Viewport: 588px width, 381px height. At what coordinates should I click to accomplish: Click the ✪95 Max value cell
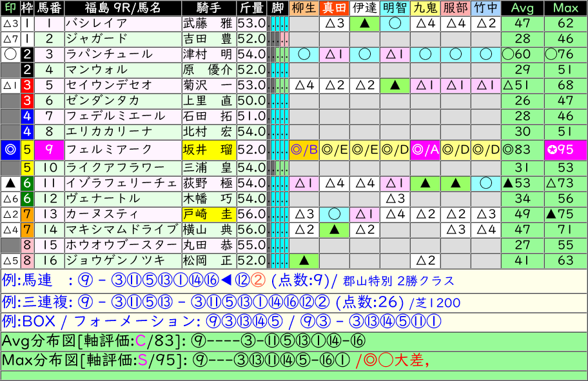(565, 150)
